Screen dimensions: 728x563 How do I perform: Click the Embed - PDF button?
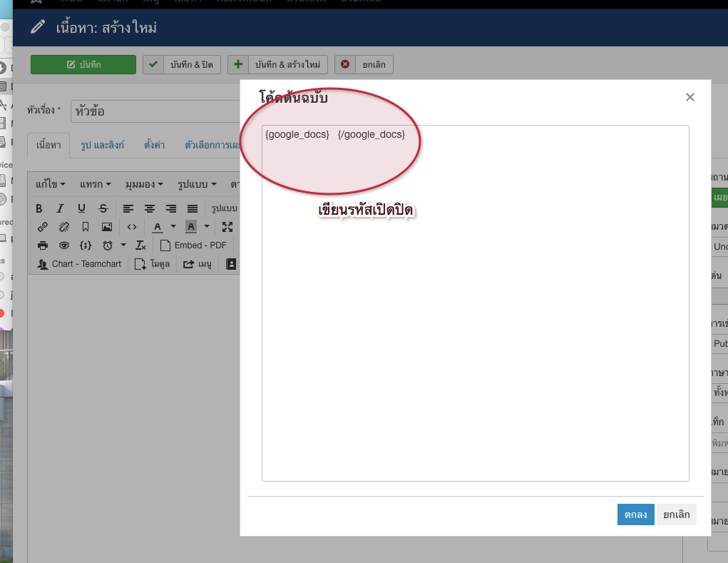(193, 245)
